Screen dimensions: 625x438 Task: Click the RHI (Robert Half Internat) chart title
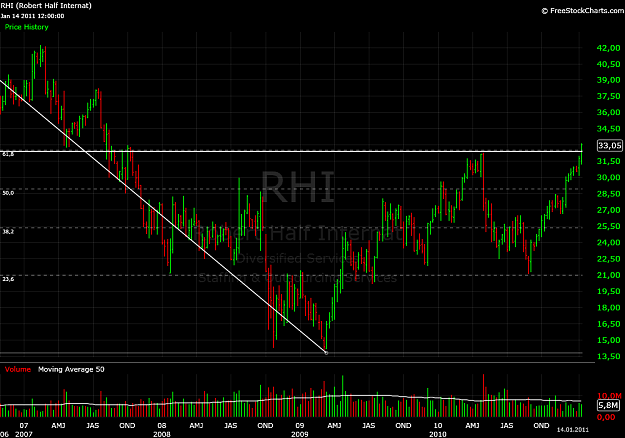click(46, 6)
